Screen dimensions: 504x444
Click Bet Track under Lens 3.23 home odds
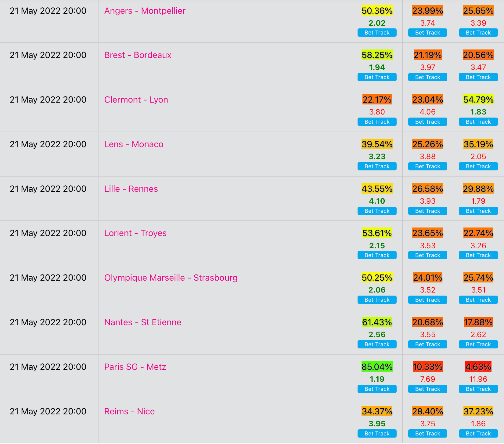point(377,166)
